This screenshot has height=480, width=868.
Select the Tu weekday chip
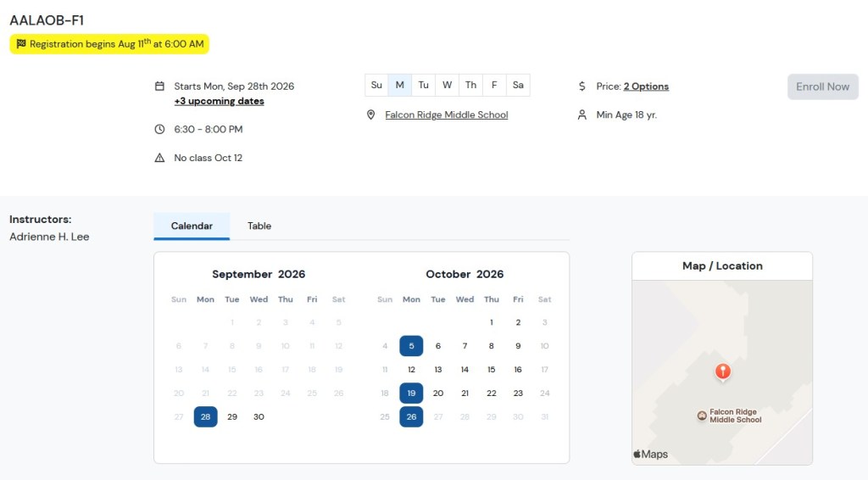(424, 86)
